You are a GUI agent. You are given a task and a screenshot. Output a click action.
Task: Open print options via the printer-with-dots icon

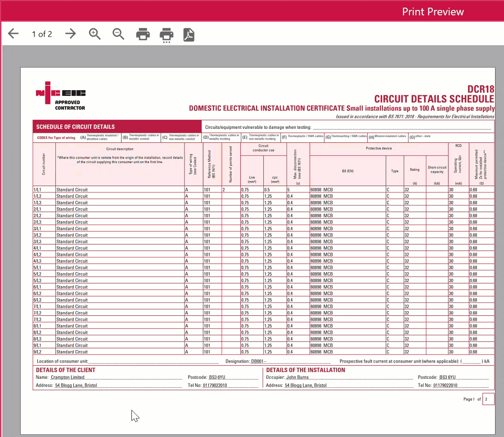pos(166,34)
